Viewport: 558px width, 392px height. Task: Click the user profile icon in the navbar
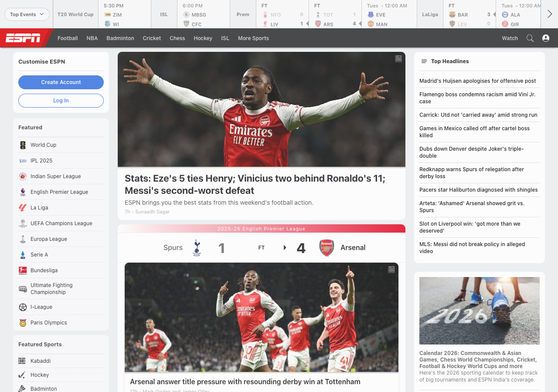(x=545, y=38)
